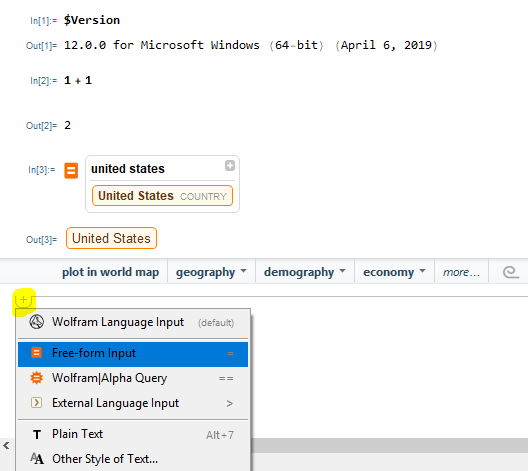Open the demography suggestions dropdown
The image size is (528, 471).
point(305,272)
